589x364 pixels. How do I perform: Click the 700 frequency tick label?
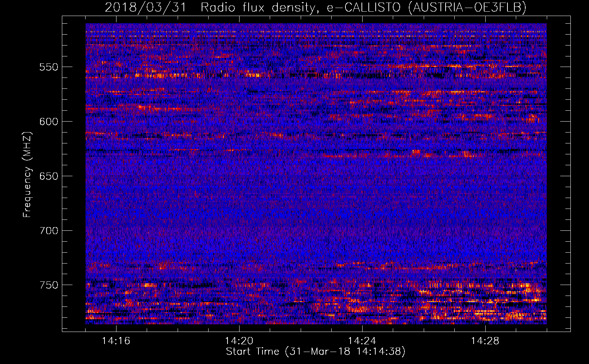[x=49, y=231]
